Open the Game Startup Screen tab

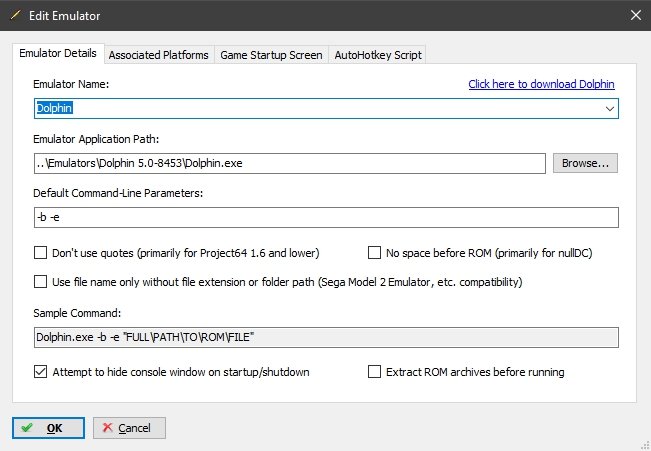coord(271,55)
